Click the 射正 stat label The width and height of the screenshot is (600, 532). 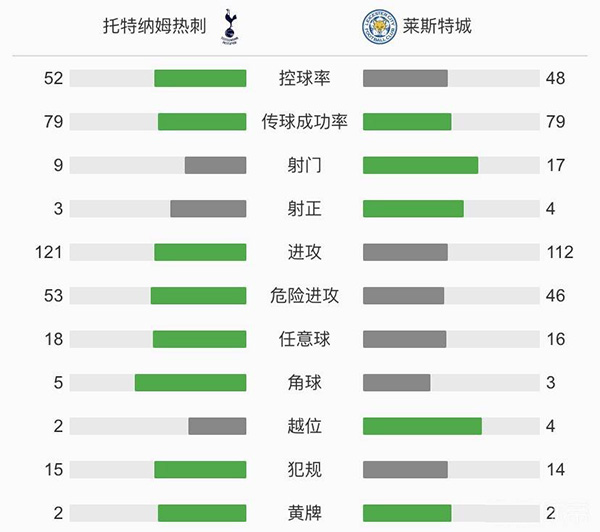click(304, 208)
